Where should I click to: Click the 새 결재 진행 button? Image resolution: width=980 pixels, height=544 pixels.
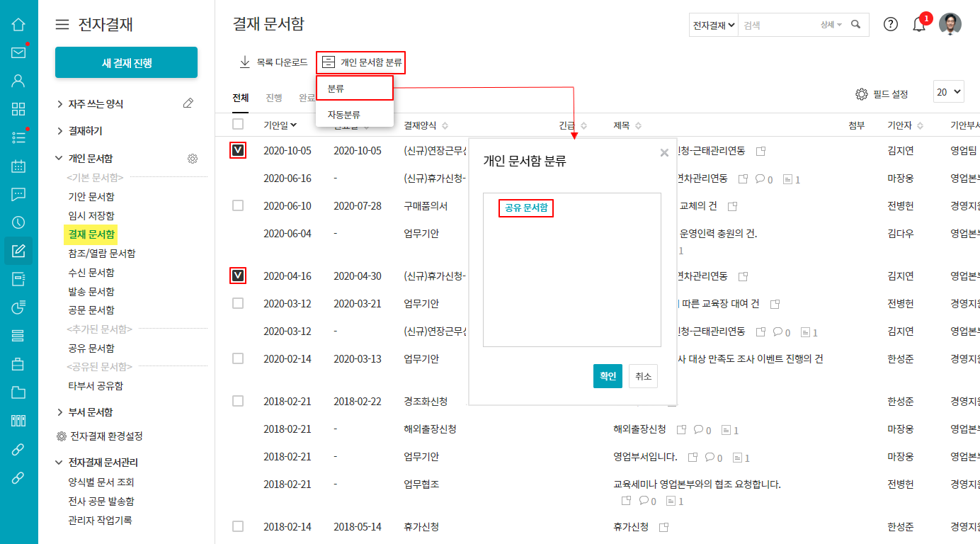[x=126, y=63]
